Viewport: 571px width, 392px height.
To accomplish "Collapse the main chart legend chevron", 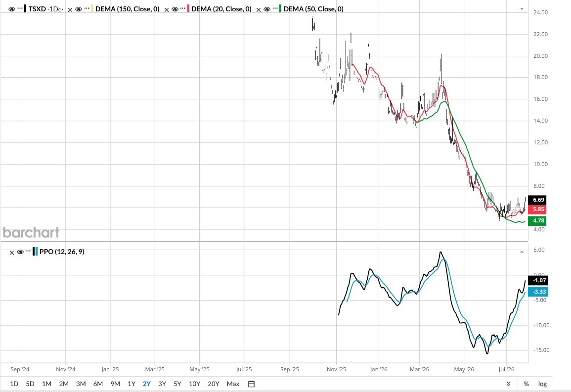I will [522, 9].
